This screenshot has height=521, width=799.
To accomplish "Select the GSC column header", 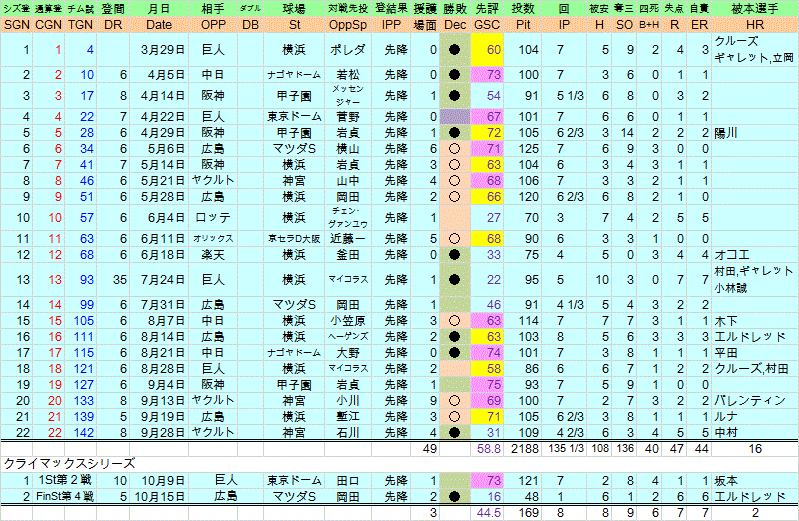I will 487,25.
